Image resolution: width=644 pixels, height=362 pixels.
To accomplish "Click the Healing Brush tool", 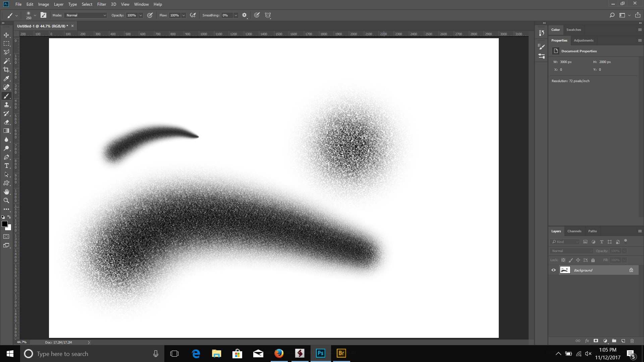I will pyautogui.click(x=6, y=87).
